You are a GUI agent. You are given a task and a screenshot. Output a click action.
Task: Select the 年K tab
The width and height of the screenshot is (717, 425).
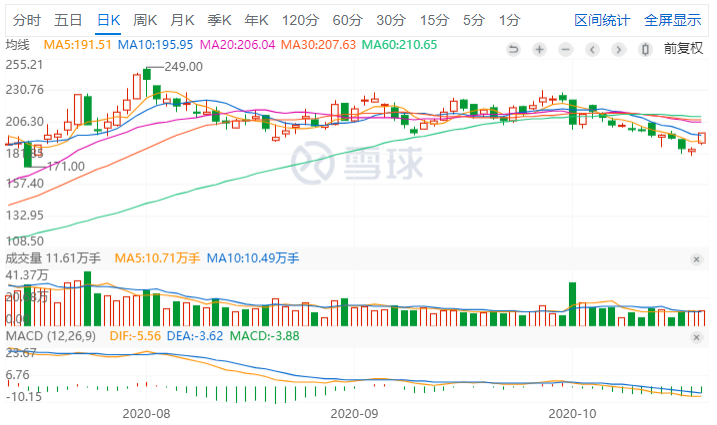pos(256,20)
